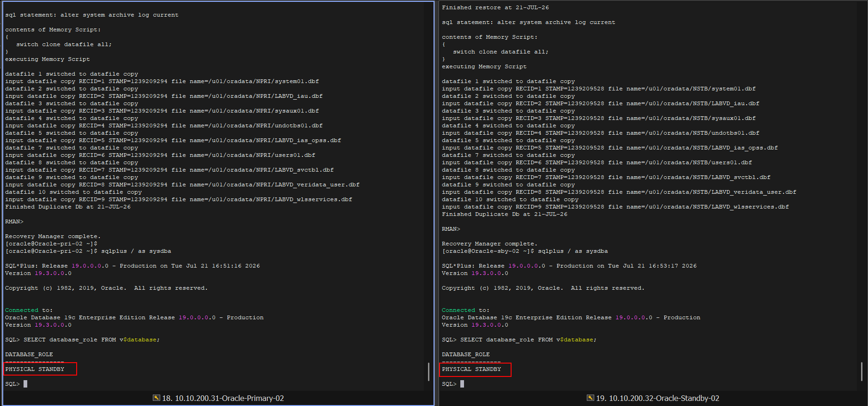This screenshot has width=868, height=406.
Task: Click 'switch clone datafile all;' in Primary-02 terminal
Action: coord(64,44)
